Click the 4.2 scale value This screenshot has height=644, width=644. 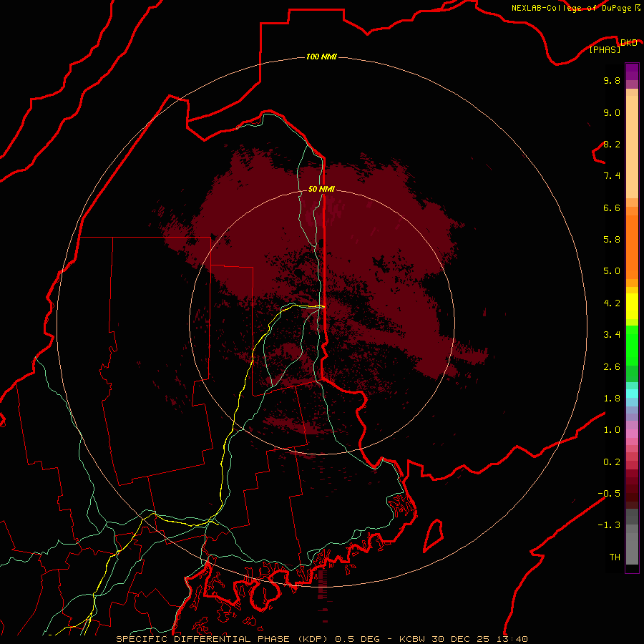(x=612, y=303)
